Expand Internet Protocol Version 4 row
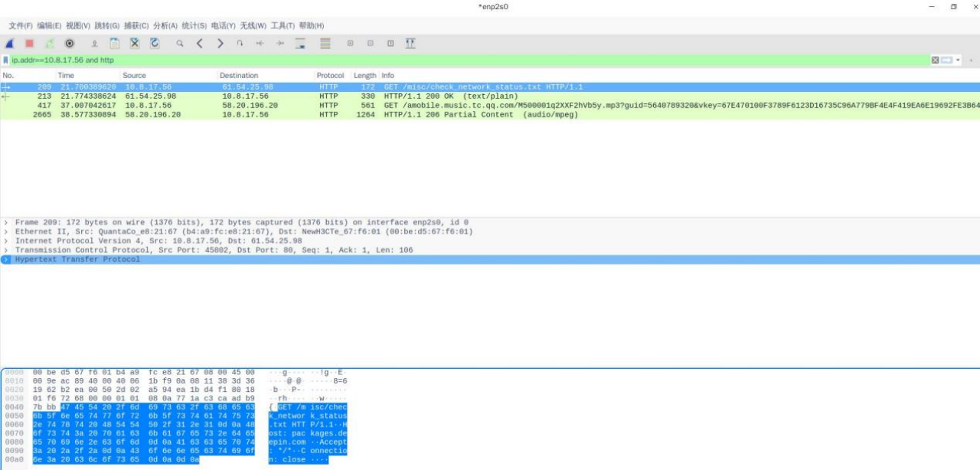Viewport: 980px width, 470px height. [x=7, y=240]
